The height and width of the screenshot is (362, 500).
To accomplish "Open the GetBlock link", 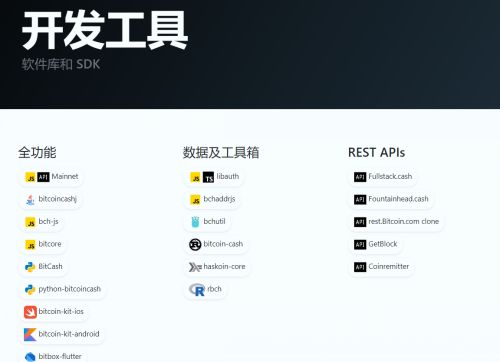I will pos(383,244).
